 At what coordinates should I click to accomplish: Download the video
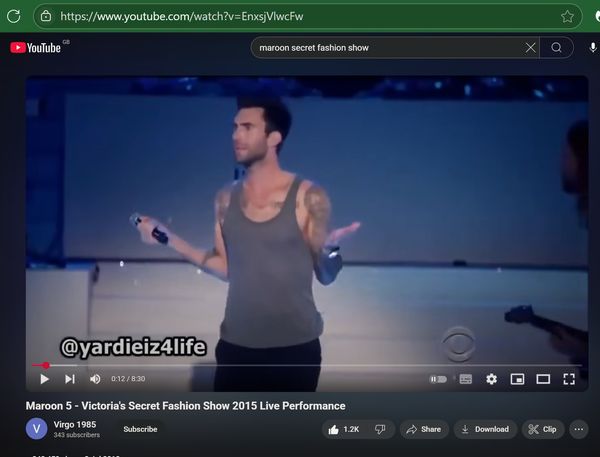pyautogui.click(x=484, y=429)
